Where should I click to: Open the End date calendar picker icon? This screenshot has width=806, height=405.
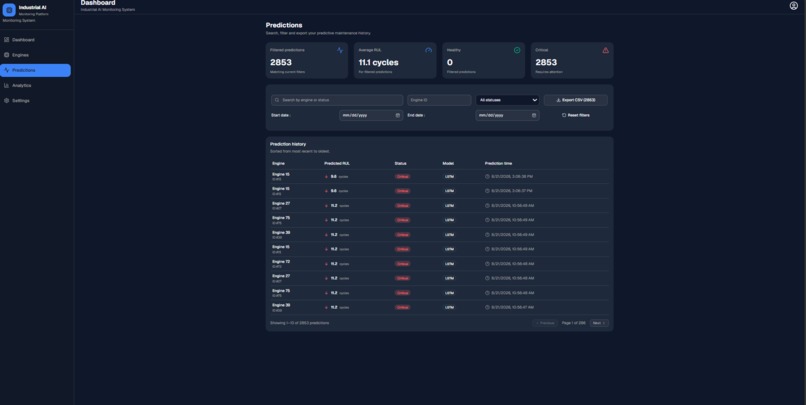(534, 116)
